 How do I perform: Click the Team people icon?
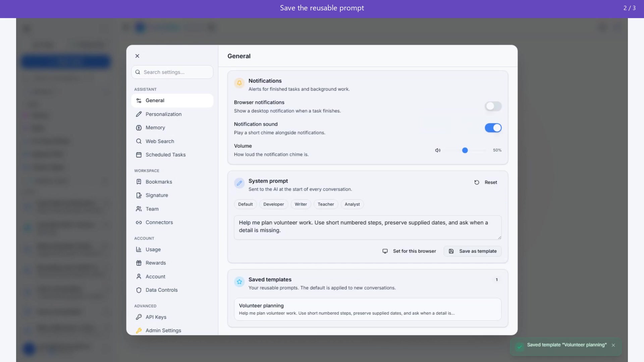(x=139, y=209)
